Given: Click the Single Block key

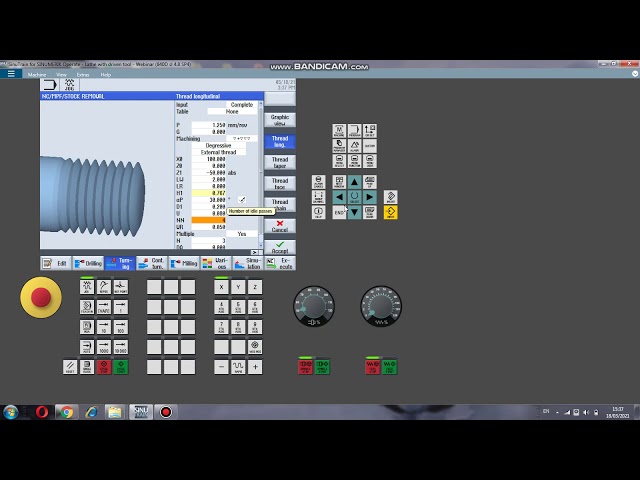Looking at the screenshot, I should tap(87, 367).
